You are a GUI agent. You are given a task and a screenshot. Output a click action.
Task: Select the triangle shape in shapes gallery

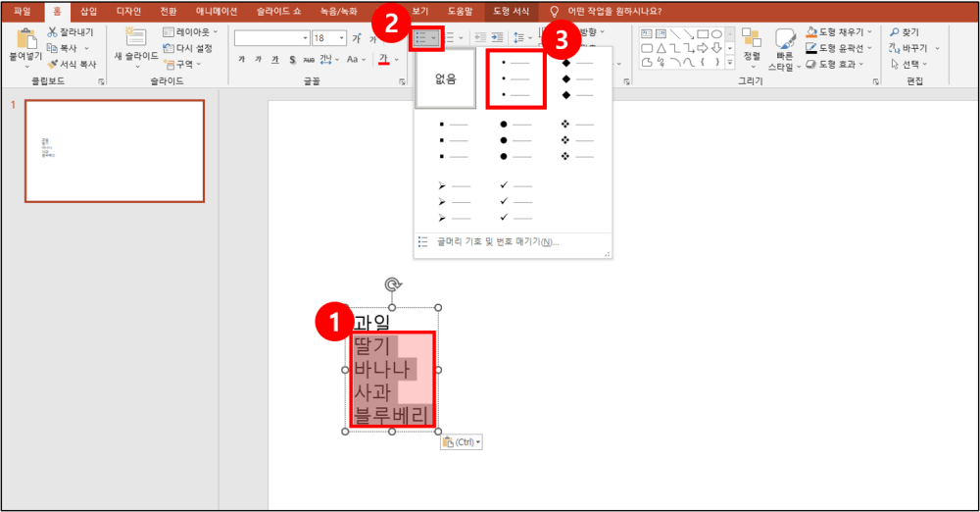(x=661, y=48)
